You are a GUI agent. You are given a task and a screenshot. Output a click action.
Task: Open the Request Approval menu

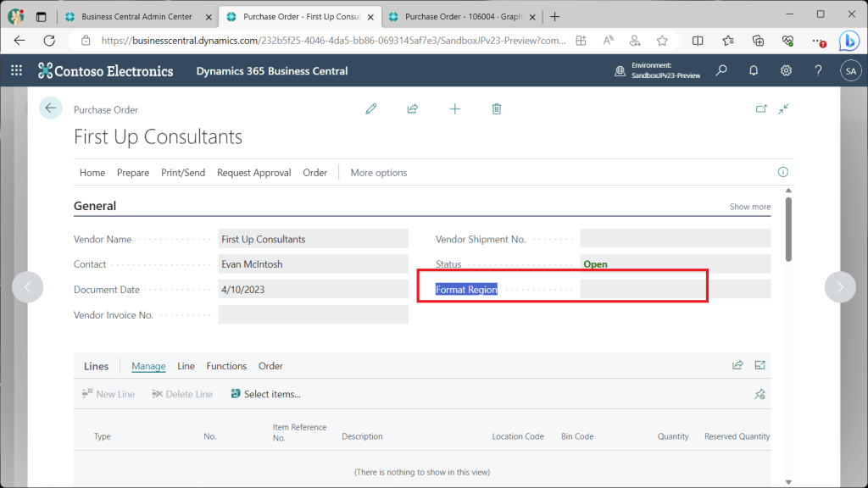coord(254,173)
